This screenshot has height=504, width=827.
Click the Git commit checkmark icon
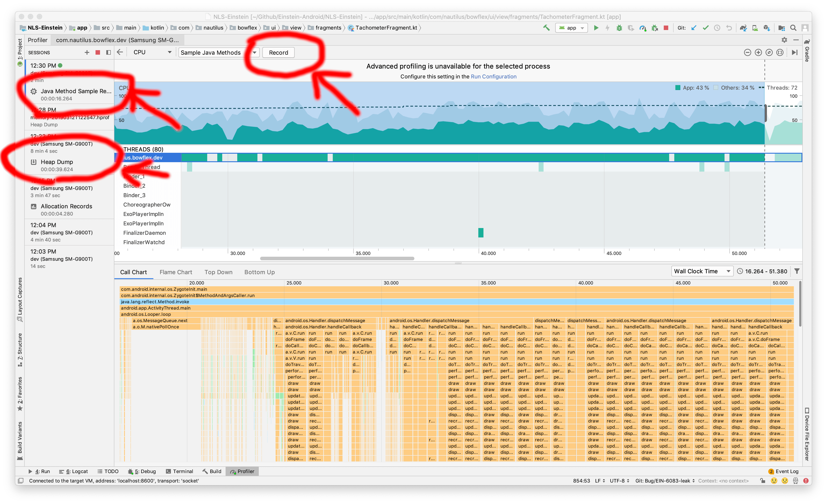[705, 28]
